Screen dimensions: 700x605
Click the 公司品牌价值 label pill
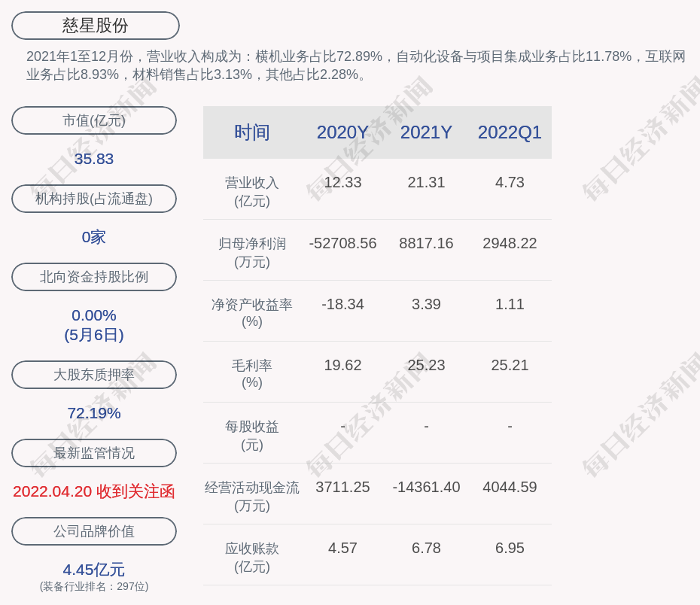point(94,531)
